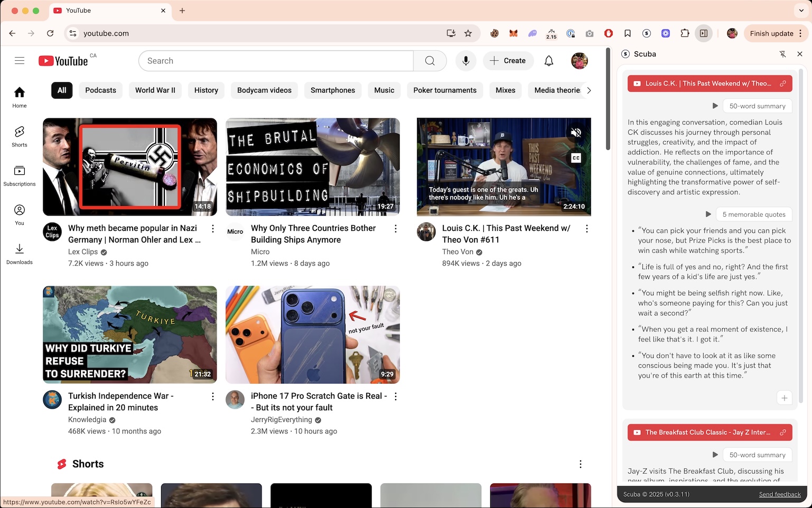The height and width of the screenshot is (508, 812).
Task: Click the MetaMask fox extension icon
Action: pos(514,33)
